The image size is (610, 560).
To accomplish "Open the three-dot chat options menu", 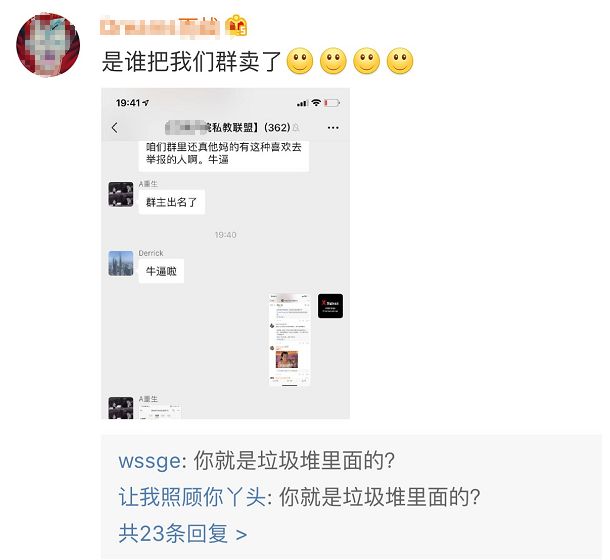I will [333, 128].
